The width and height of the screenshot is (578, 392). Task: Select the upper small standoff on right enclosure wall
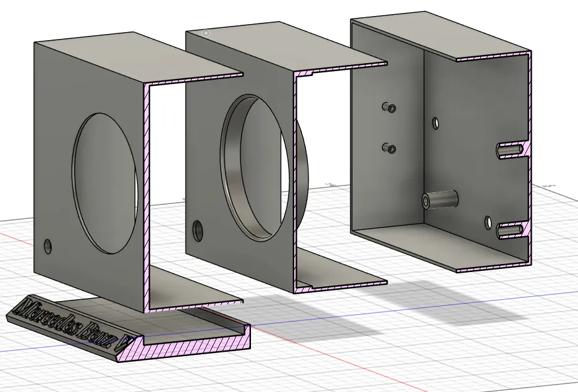click(389, 108)
